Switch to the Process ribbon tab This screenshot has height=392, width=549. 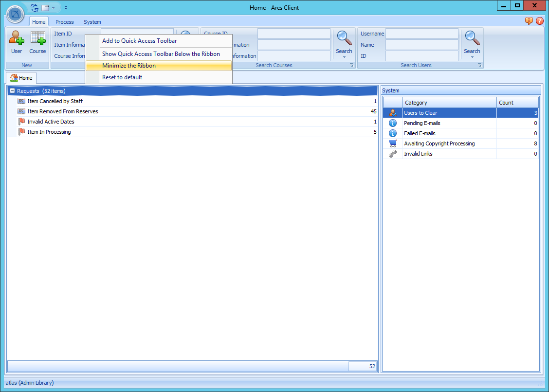point(64,21)
